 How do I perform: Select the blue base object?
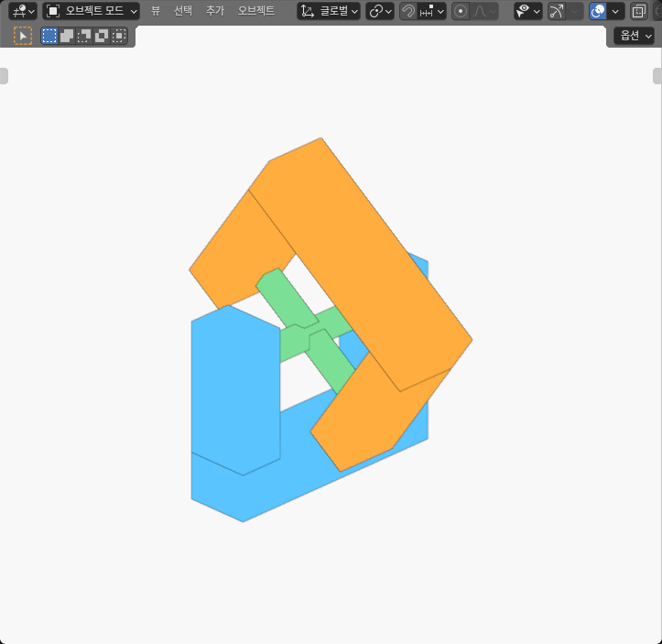pos(234,393)
